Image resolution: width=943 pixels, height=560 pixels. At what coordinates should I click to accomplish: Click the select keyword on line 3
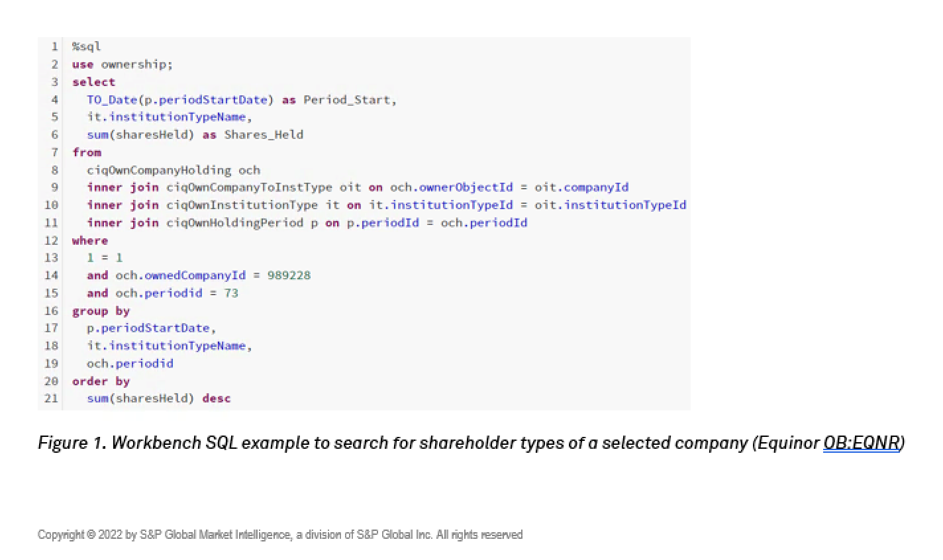coord(93,82)
